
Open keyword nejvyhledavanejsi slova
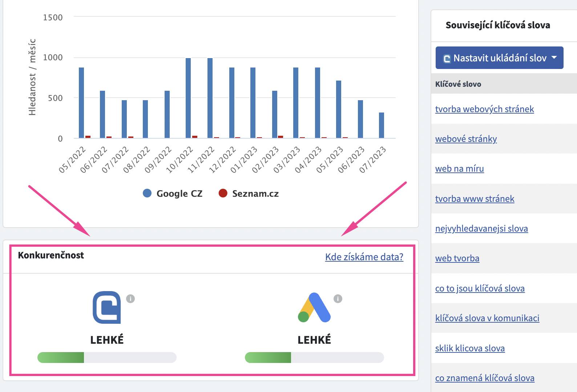coord(481,229)
